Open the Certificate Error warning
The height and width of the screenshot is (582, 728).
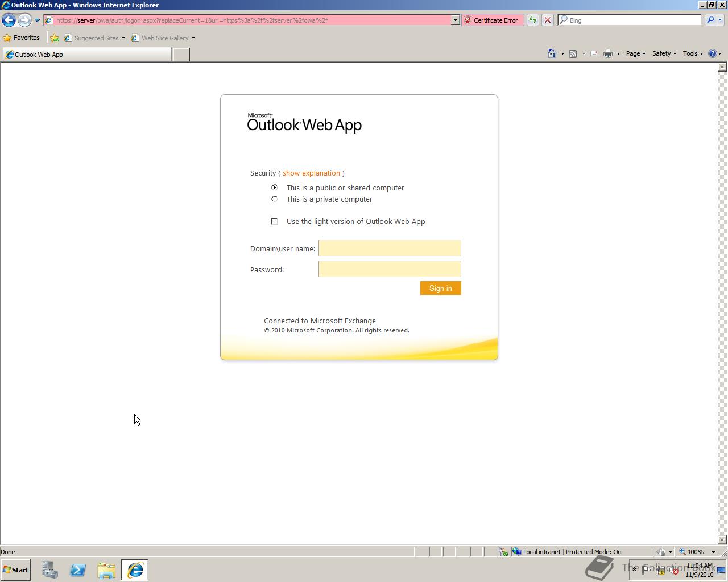[x=493, y=20]
